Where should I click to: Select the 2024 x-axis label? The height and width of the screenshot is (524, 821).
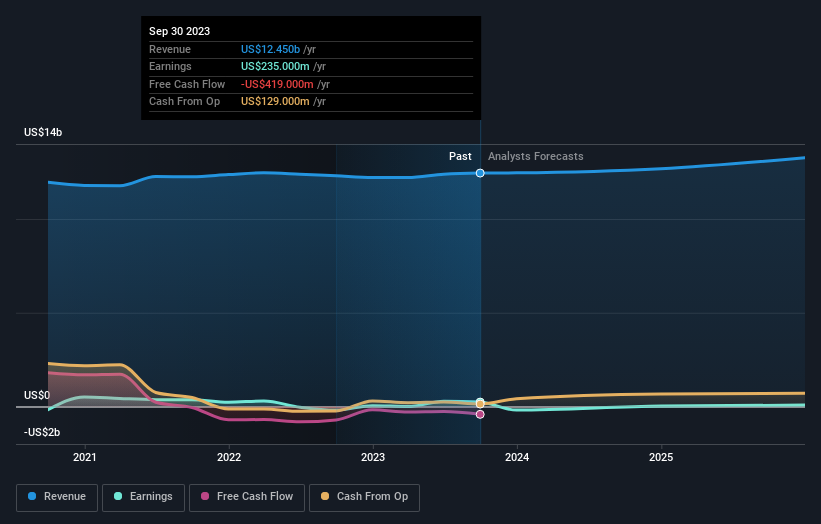click(x=517, y=457)
